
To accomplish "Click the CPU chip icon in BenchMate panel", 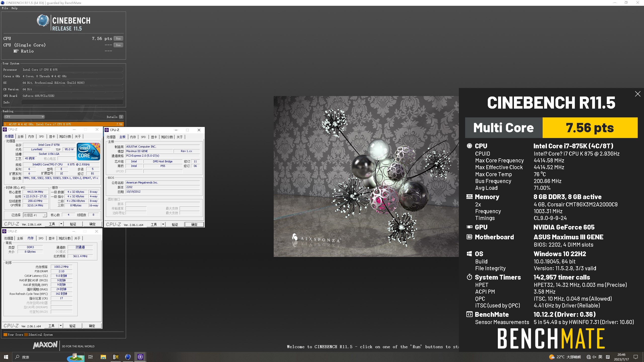I will point(469,146).
